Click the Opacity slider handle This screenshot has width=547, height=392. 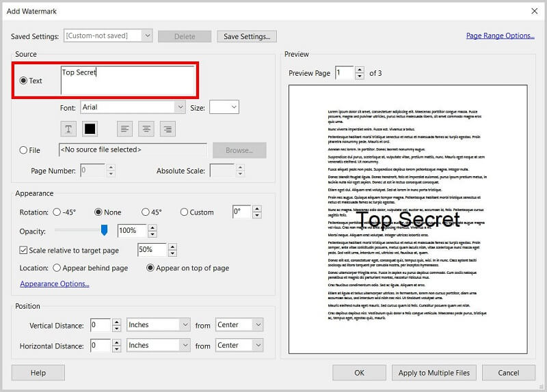(x=104, y=230)
